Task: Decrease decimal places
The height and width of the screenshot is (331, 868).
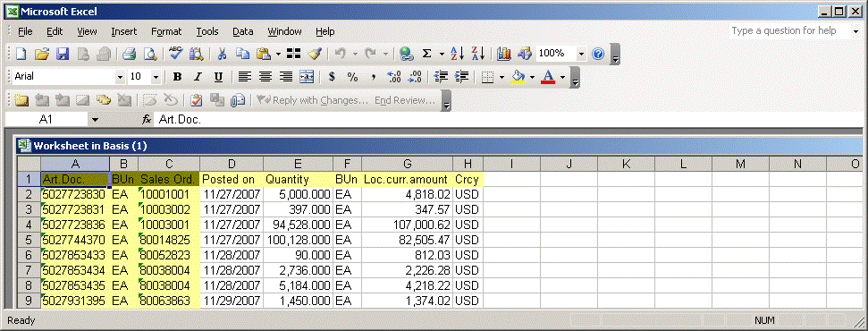Action: (x=415, y=77)
